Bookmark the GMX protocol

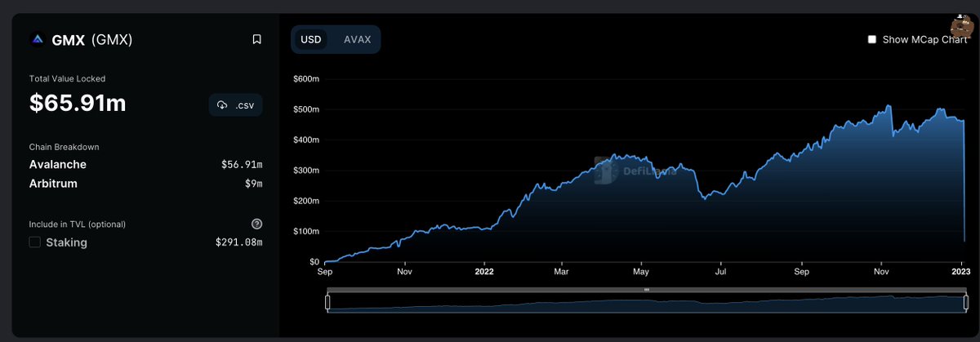pyautogui.click(x=256, y=39)
